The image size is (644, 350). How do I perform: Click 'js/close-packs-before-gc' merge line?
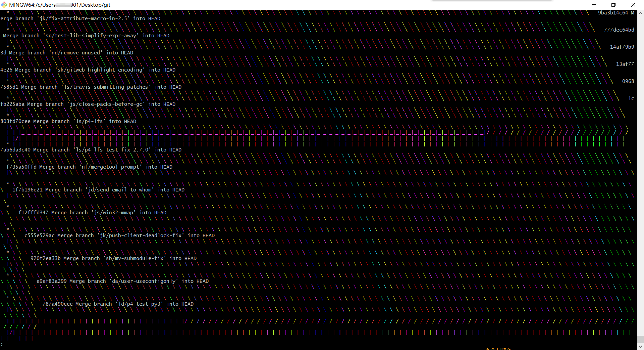(88, 104)
